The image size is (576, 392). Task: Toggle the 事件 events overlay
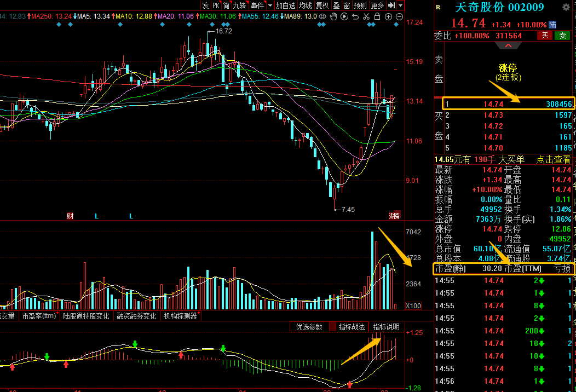[257, 5]
